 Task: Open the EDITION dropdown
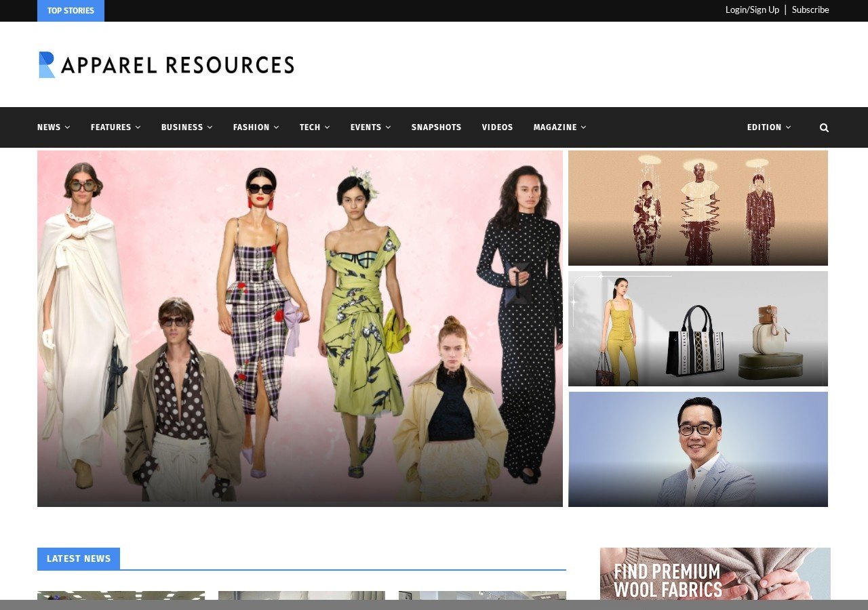coord(768,127)
